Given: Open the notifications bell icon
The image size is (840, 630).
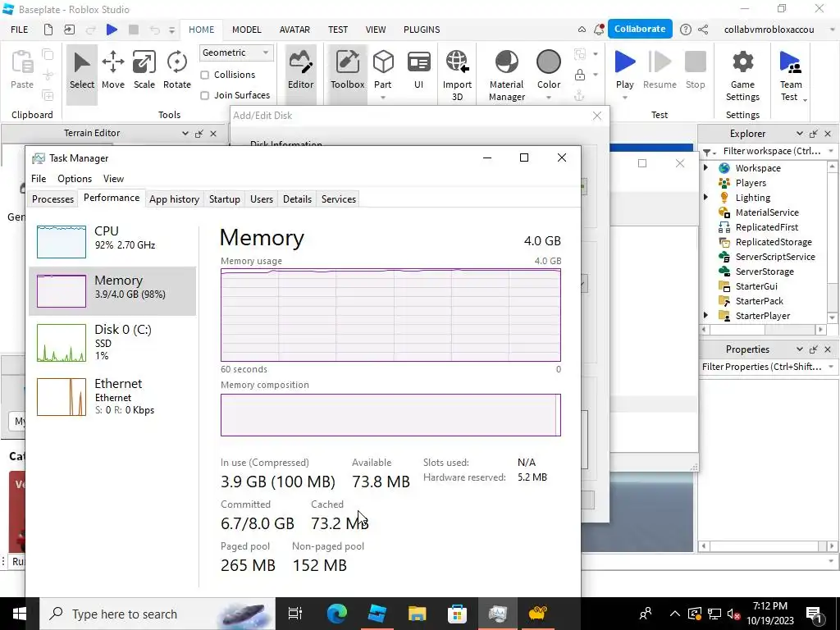Looking at the screenshot, I should pyautogui.click(x=599, y=30).
